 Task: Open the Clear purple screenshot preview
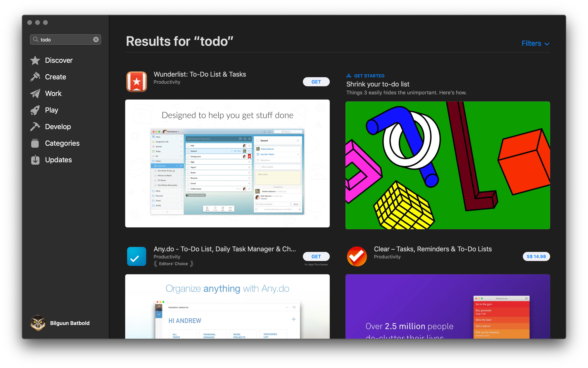pos(448,306)
